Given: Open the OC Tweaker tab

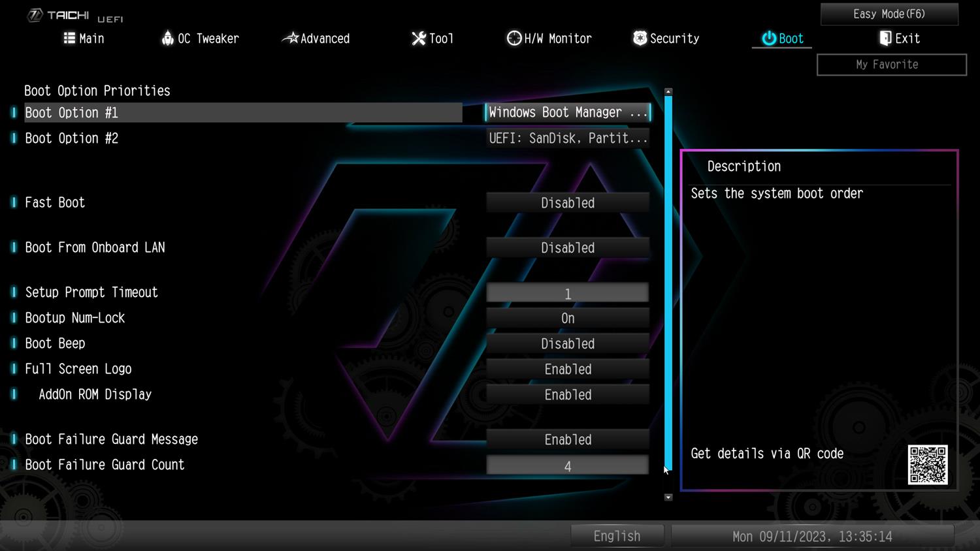Looking at the screenshot, I should tap(208, 39).
